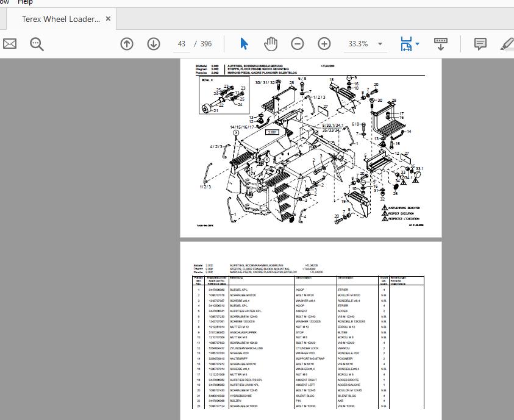
Task: Zoom out using the minus icon
Action: (298, 43)
